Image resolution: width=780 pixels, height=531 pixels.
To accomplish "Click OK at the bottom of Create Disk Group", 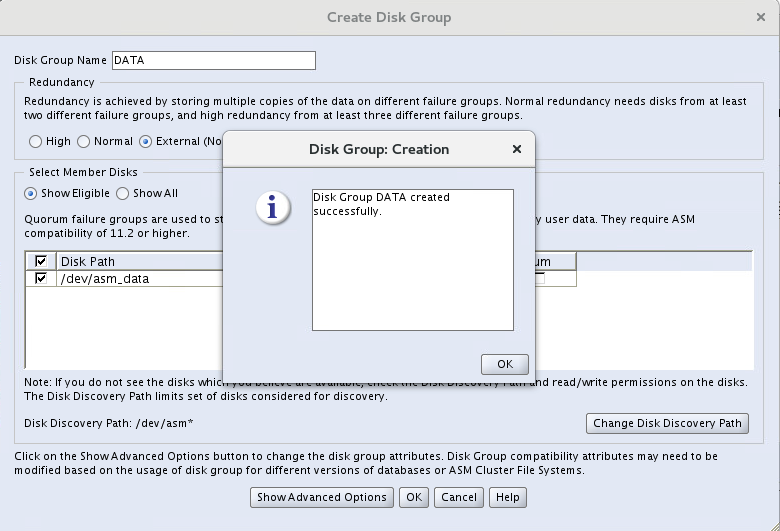I will point(413,497).
